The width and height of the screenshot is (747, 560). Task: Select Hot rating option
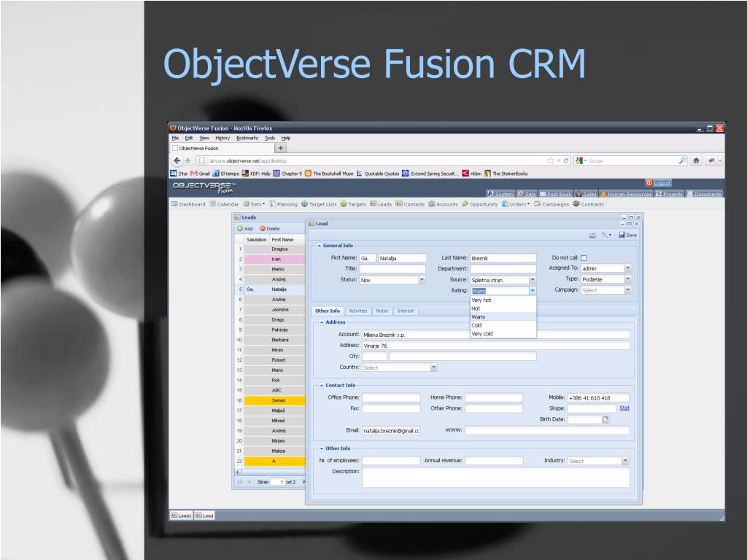503,308
